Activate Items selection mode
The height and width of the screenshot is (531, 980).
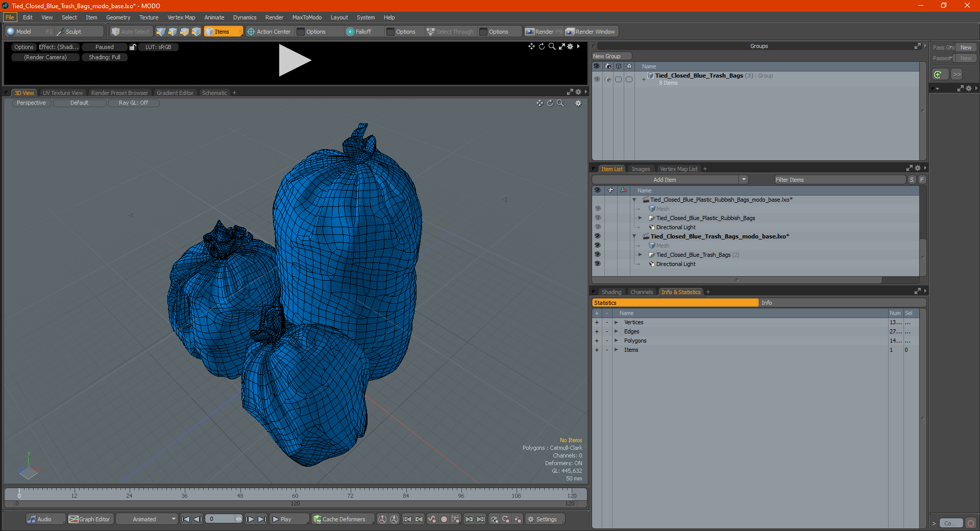coord(223,32)
